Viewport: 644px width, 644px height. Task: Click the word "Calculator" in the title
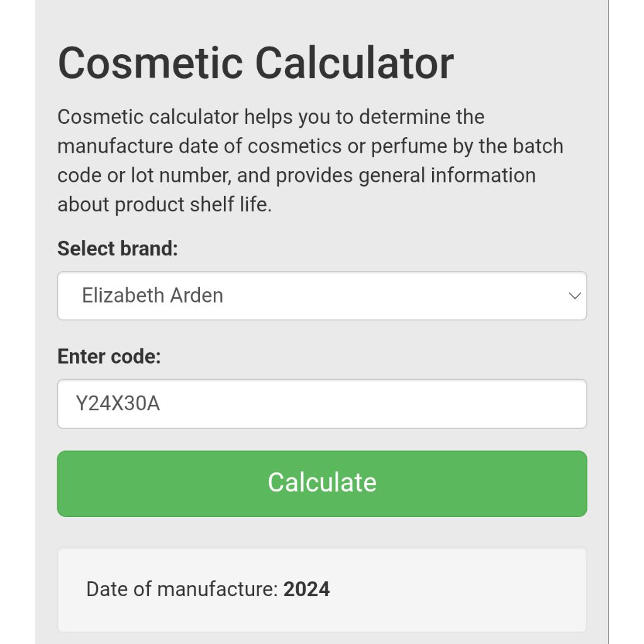coord(354,63)
